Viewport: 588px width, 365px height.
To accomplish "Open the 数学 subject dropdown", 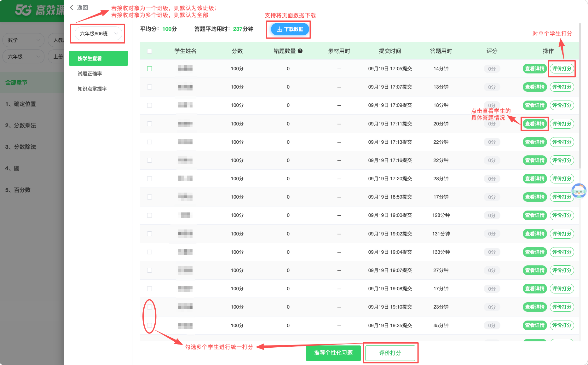I will pos(24,40).
